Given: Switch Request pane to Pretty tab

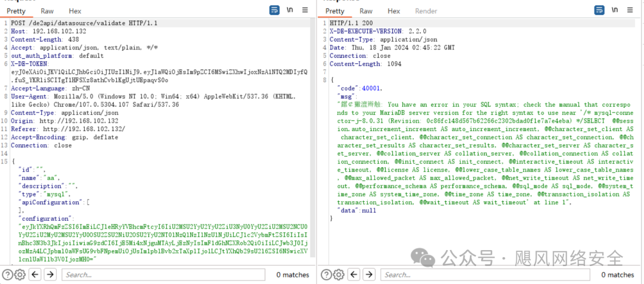Looking at the screenshot, I should pyautogui.click(x=16, y=11).
